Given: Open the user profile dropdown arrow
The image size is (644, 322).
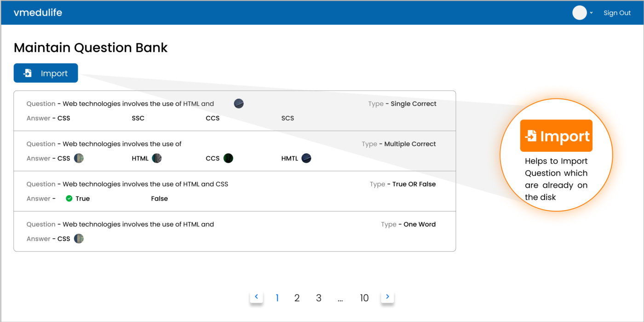Looking at the screenshot, I should tap(592, 13).
